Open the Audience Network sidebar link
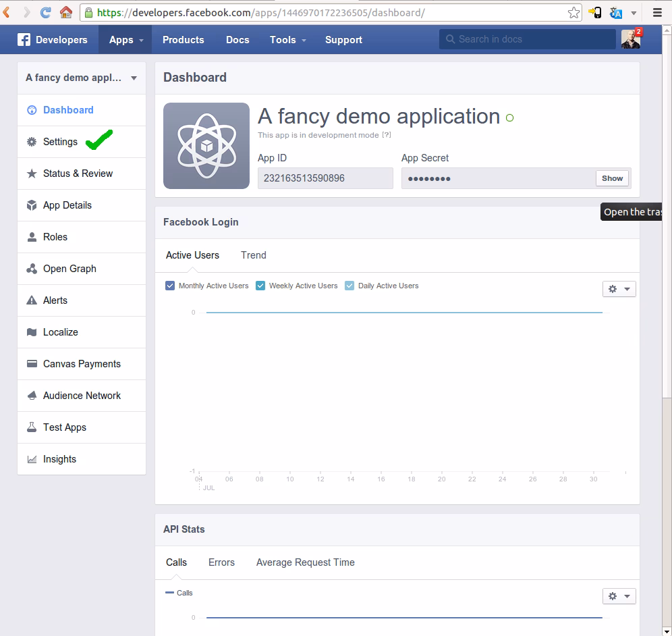The image size is (672, 636). pyautogui.click(x=82, y=396)
